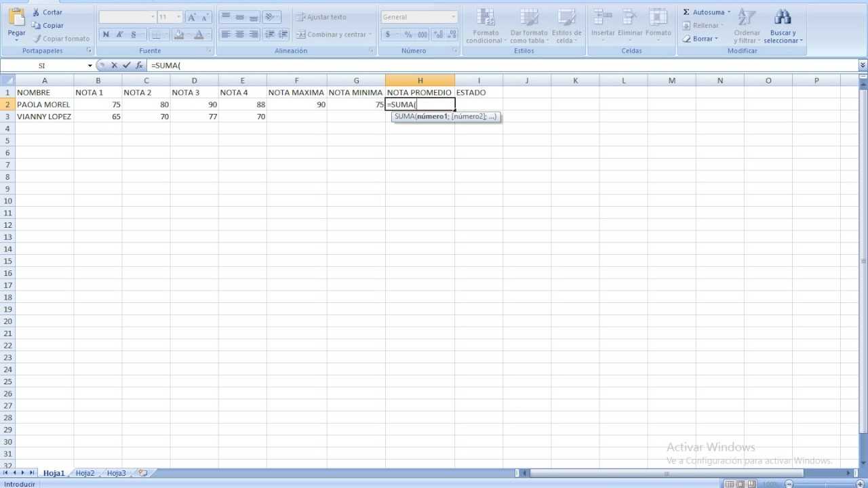Click the Cortar scissors button
This screenshot has width=868, height=488.
(x=47, y=12)
